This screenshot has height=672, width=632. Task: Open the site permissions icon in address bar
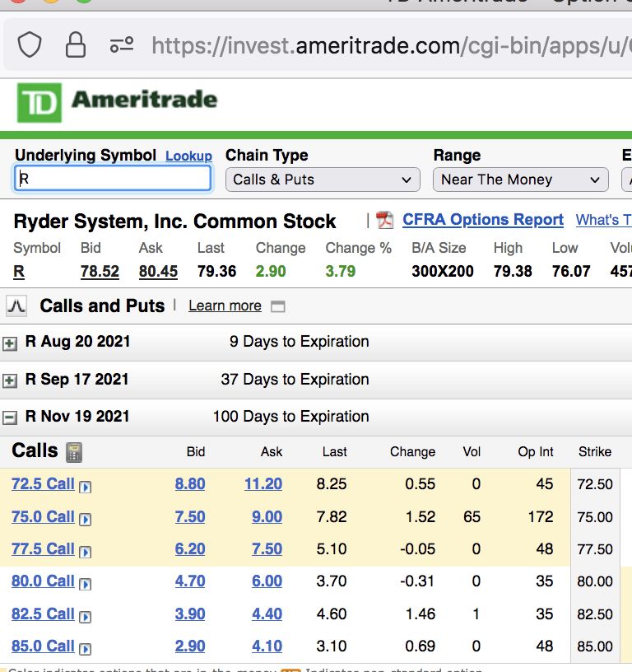point(122,44)
